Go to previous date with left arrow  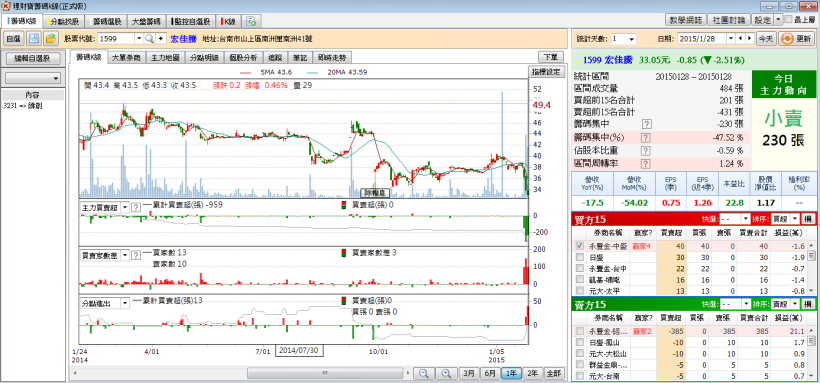coord(741,39)
